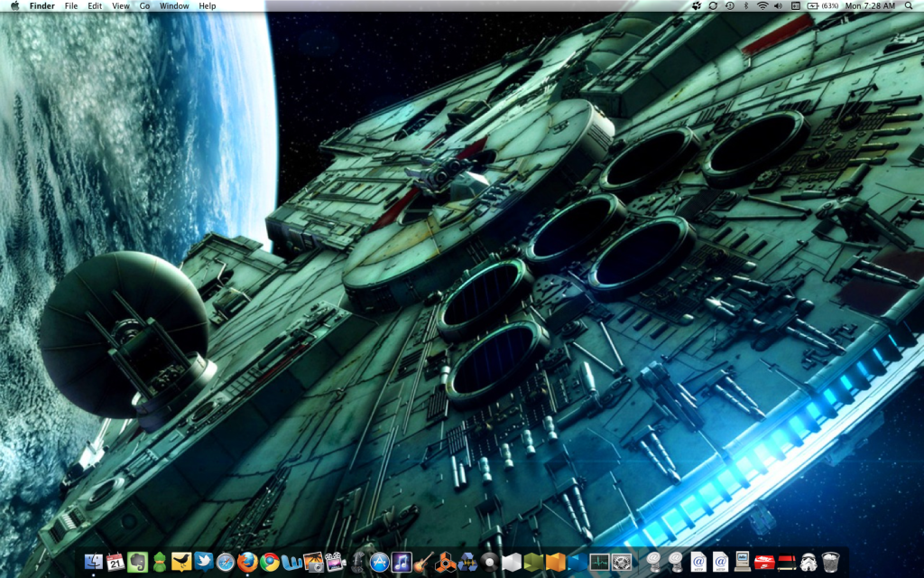The width and height of the screenshot is (924, 578).
Task: Open the View menu
Action: pyautogui.click(x=121, y=6)
